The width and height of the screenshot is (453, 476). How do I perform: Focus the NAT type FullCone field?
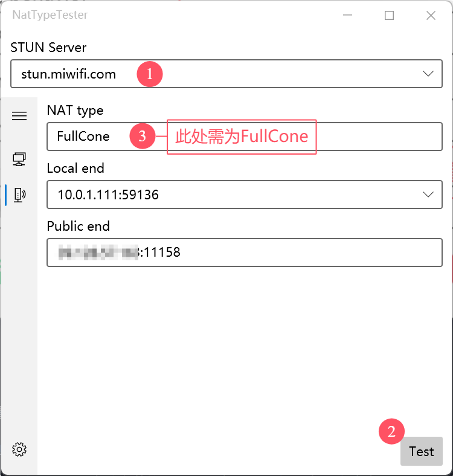click(83, 137)
